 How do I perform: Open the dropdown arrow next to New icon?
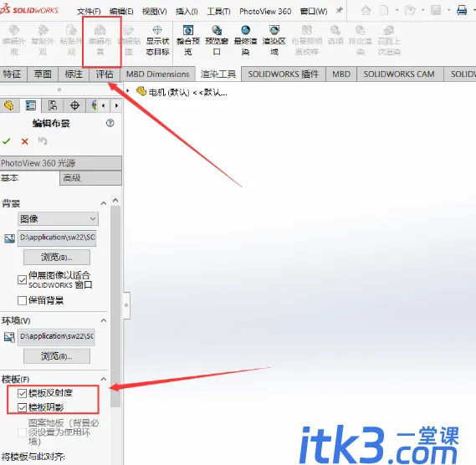397,10
